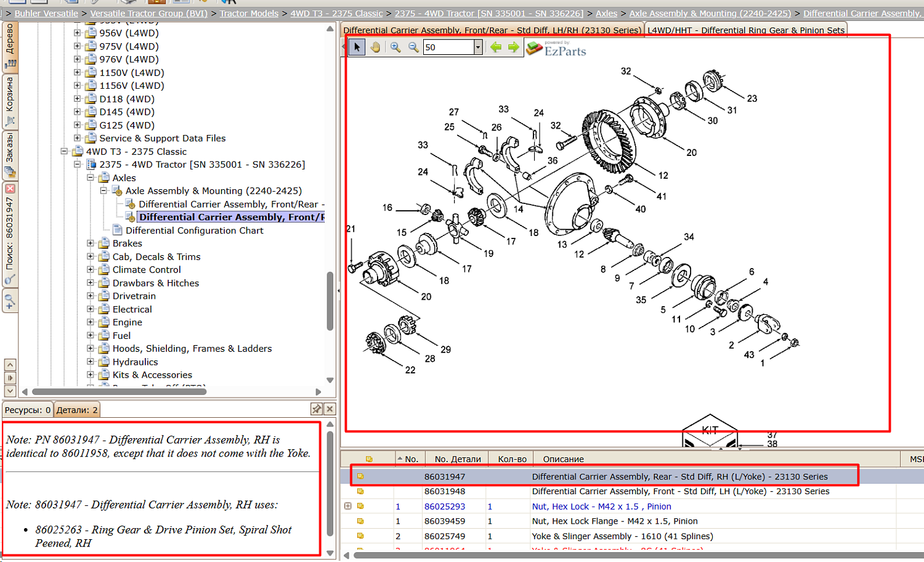
Task: Pin the notes panel
Action: coord(317,409)
